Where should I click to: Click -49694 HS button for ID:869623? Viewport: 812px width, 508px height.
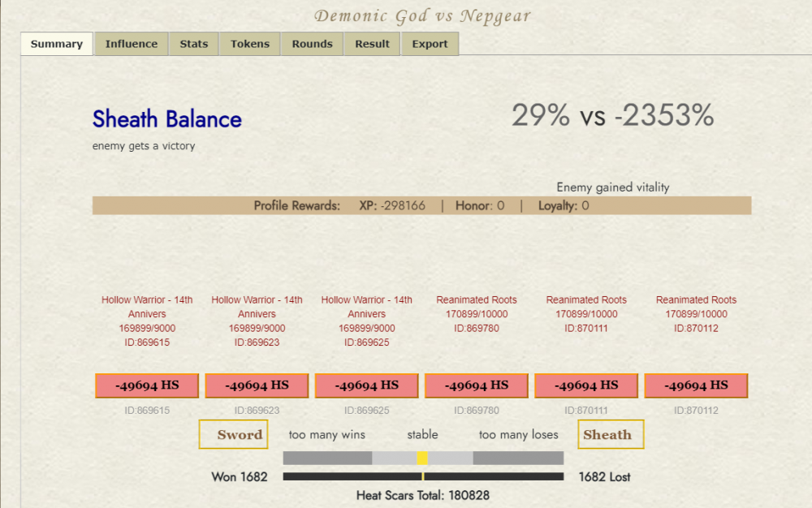257,385
